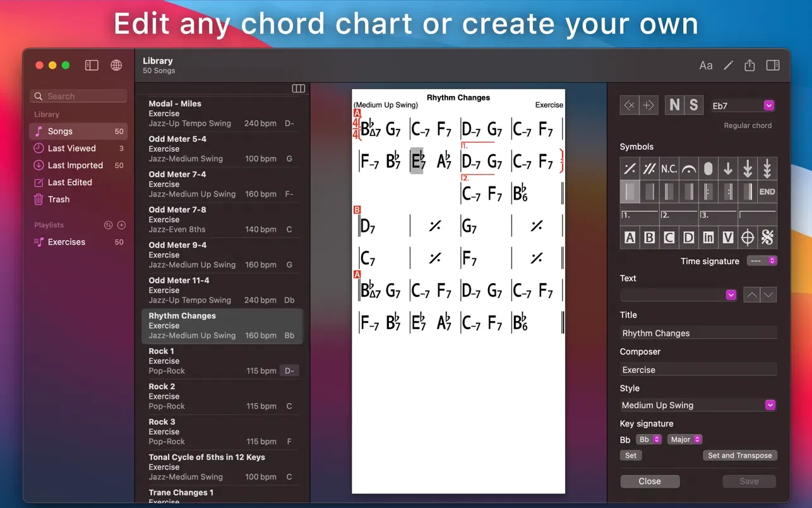Click the add new playlist plus icon
The width and height of the screenshot is (812, 508).
(122, 225)
